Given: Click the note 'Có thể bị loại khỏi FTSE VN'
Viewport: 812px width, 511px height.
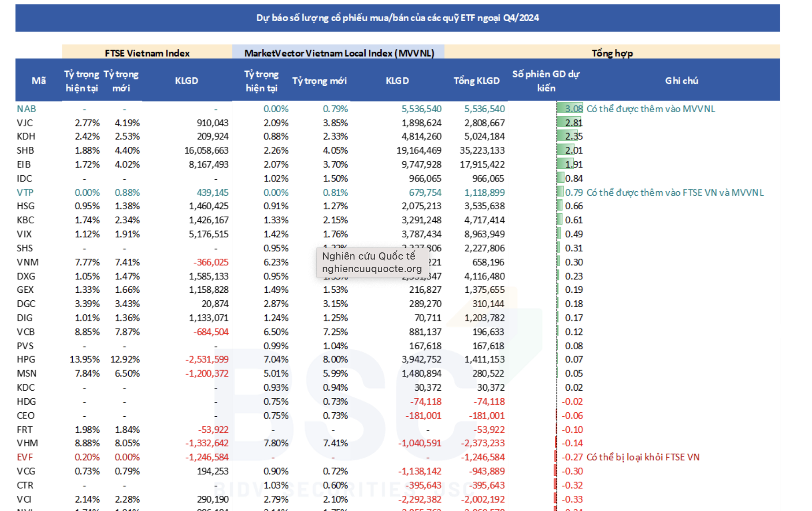Looking at the screenshot, I should [643, 457].
